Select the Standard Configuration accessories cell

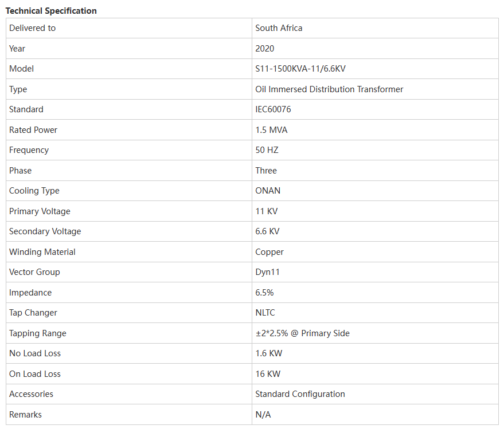pyautogui.click(x=375, y=394)
